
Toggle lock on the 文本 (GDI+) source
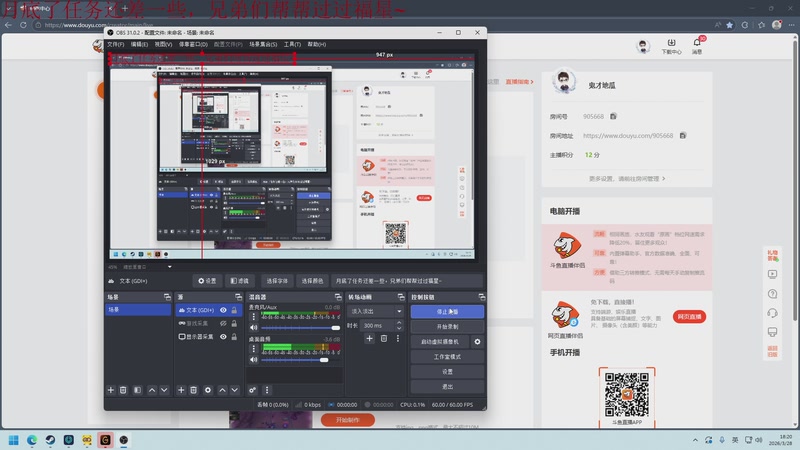(x=234, y=310)
